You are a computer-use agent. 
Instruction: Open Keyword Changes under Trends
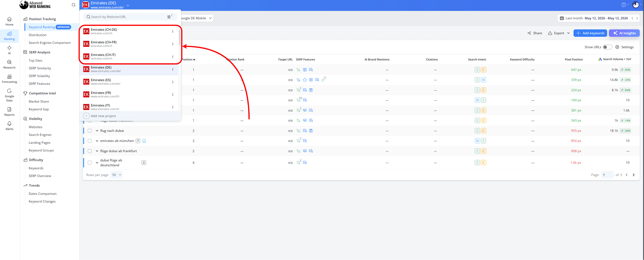[x=42, y=201]
